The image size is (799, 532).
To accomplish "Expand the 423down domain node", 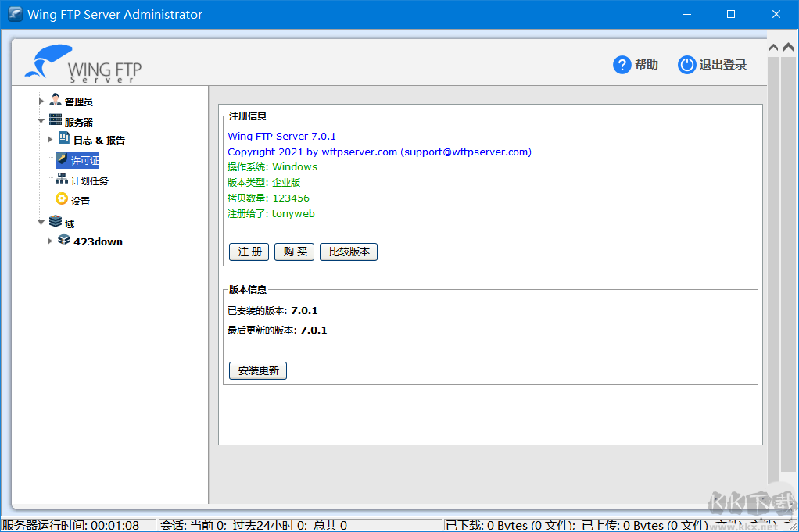I will coord(49,241).
